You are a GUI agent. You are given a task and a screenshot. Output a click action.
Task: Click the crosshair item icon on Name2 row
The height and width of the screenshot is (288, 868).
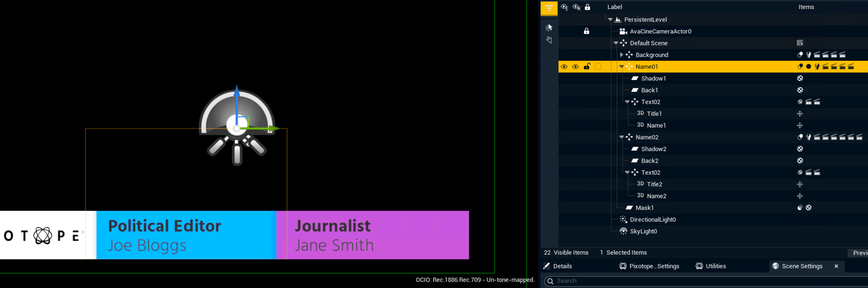coord(800,196)
